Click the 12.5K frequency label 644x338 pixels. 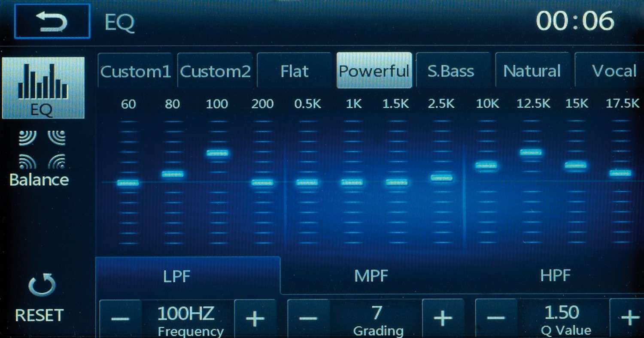[533, 104]
